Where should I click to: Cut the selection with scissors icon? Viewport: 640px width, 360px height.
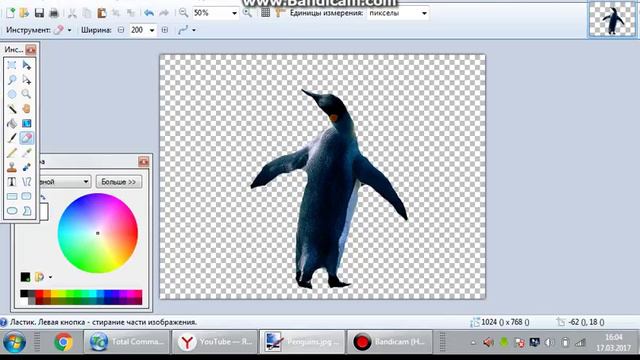pos(72,13)
